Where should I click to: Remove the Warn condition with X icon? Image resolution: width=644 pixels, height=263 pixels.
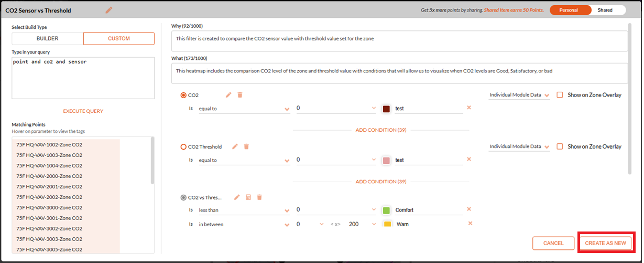pos(470,223)
